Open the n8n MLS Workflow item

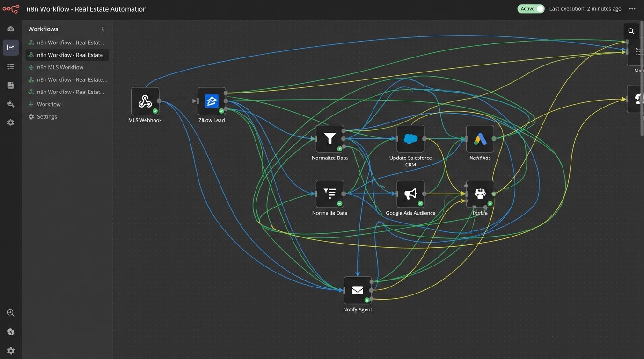[x=60, y=67]
